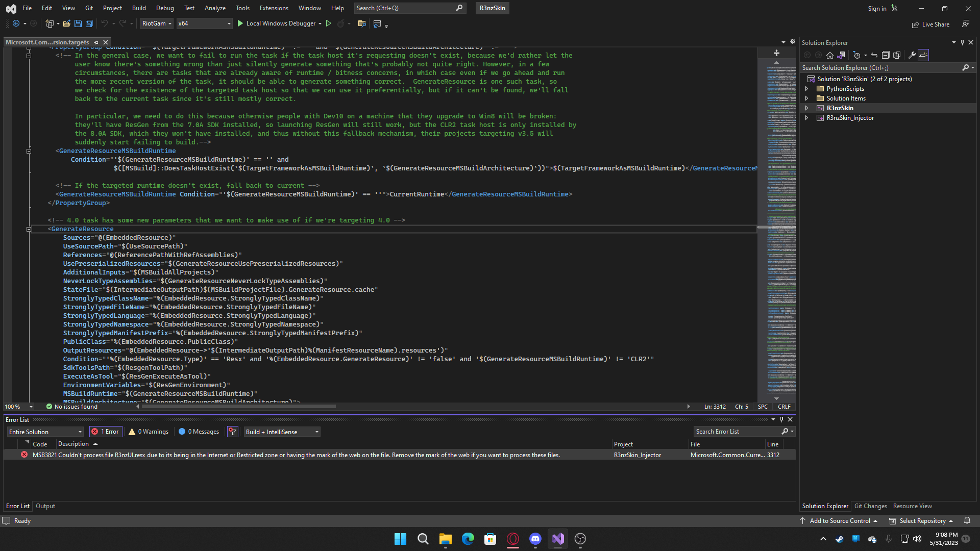The height and width of the screenshot is (551, 980).
Task: Toggle Preview Selected Items in Solution Explorer
Action: tap(897, 55)
